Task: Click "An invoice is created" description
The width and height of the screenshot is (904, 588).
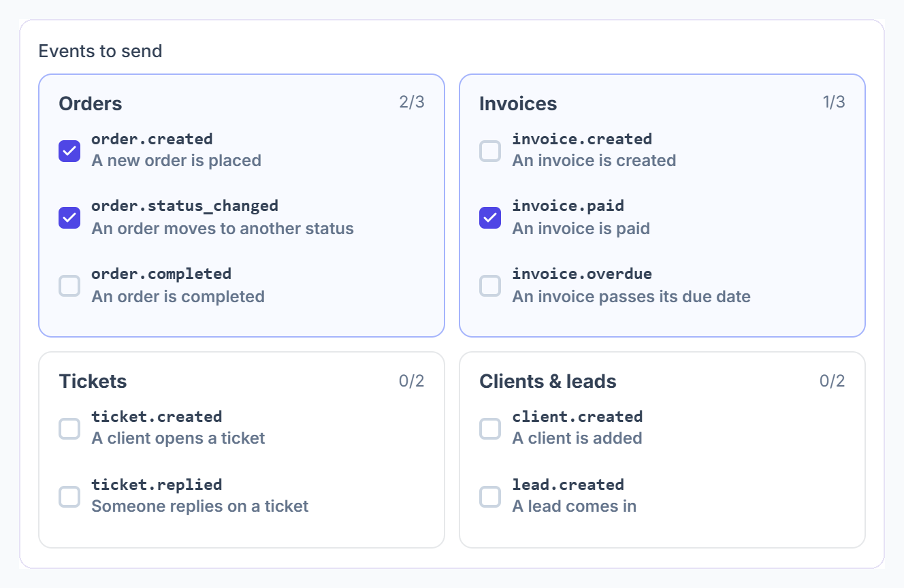Action: tap(594, 161)
